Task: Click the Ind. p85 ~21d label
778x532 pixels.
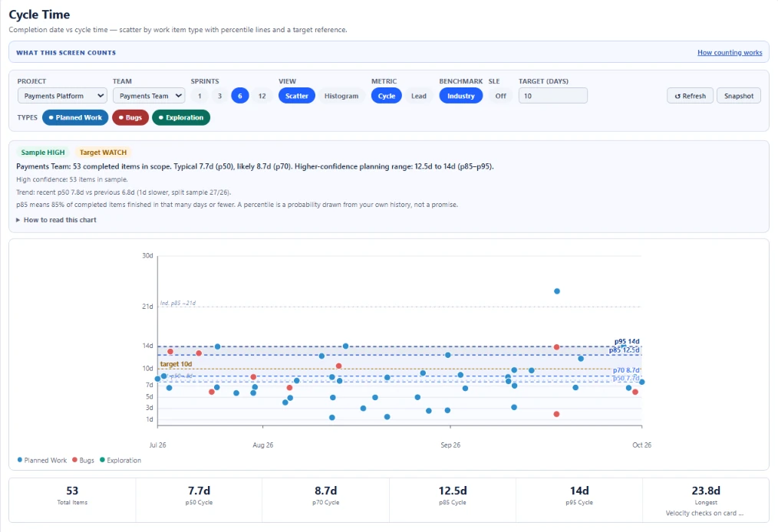Action: click(x=178, y=303)
